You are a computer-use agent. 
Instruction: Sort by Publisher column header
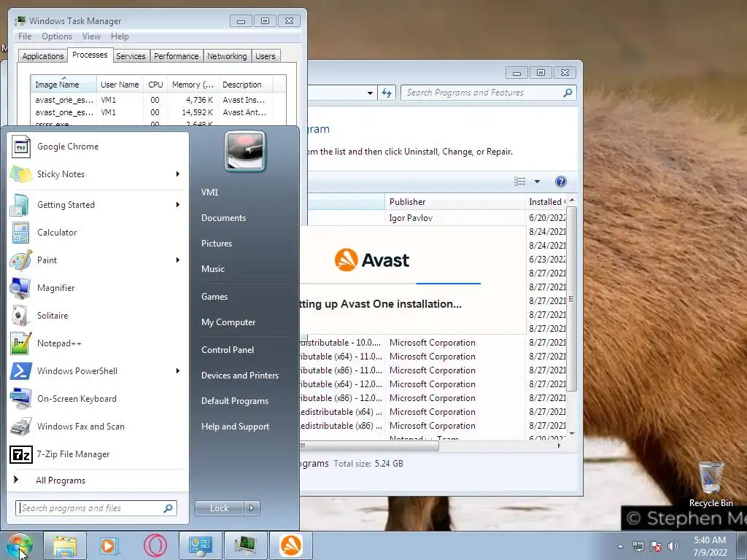[454, 202]
